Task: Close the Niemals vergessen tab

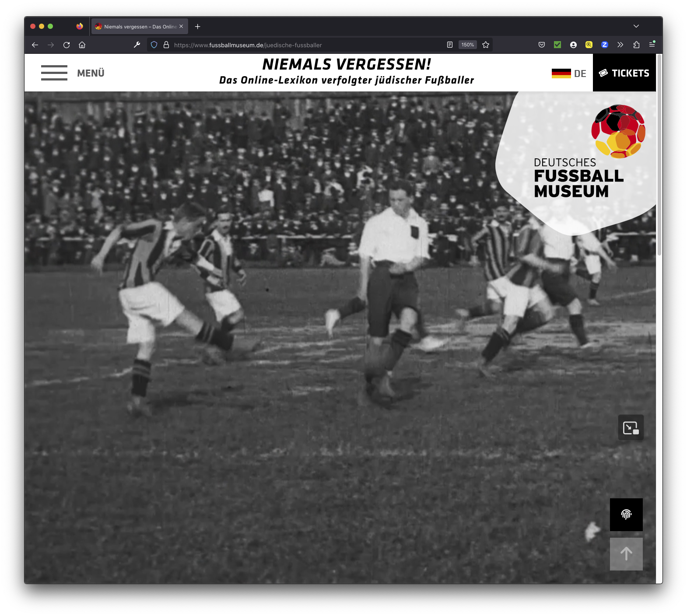Action: (x=181, y=26)
